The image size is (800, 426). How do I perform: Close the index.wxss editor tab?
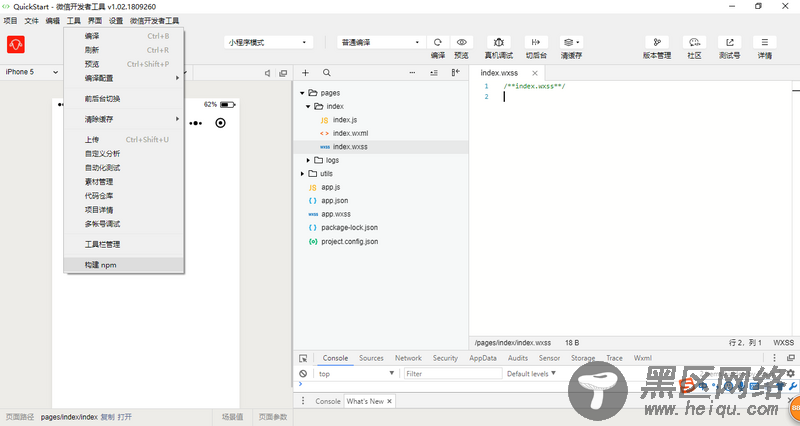click(x=535, y=73)
